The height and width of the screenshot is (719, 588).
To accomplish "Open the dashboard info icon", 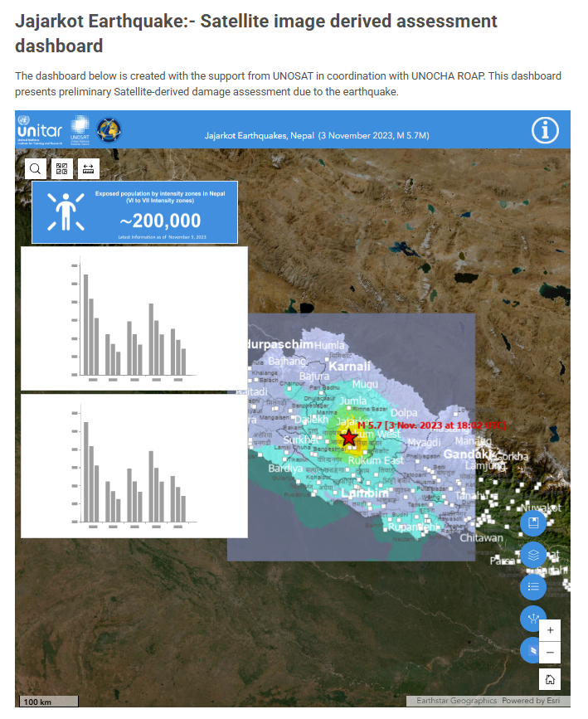I will click(545, 130).
